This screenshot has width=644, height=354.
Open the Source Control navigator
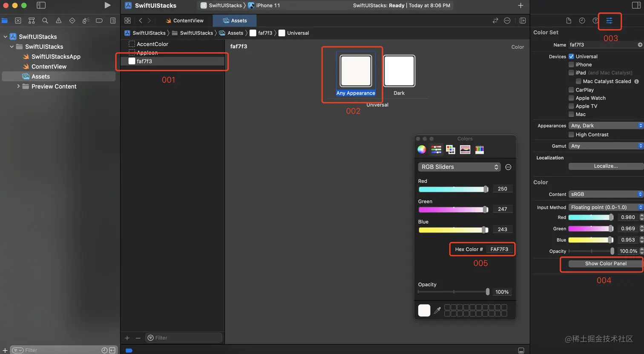[x=18, y=20]
